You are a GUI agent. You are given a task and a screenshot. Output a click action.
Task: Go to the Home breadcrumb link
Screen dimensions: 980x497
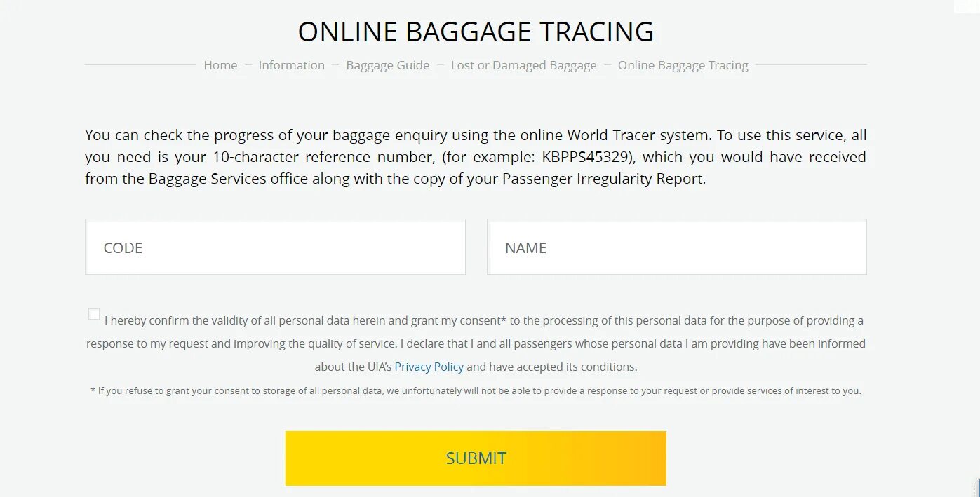(220, 65)
